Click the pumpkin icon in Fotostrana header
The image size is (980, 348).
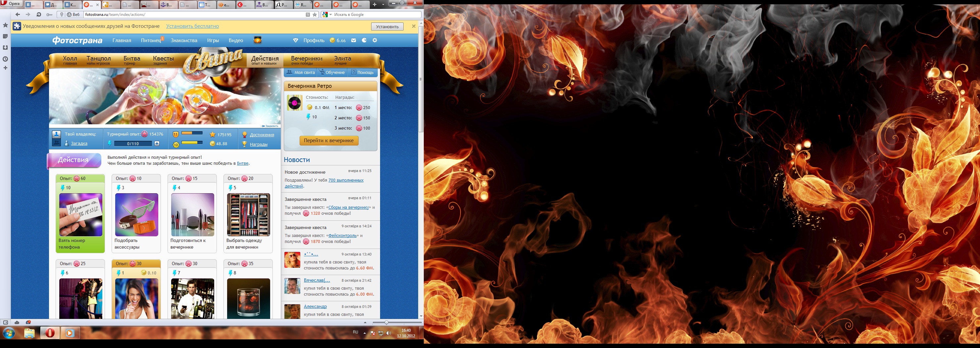coord(258,40)
